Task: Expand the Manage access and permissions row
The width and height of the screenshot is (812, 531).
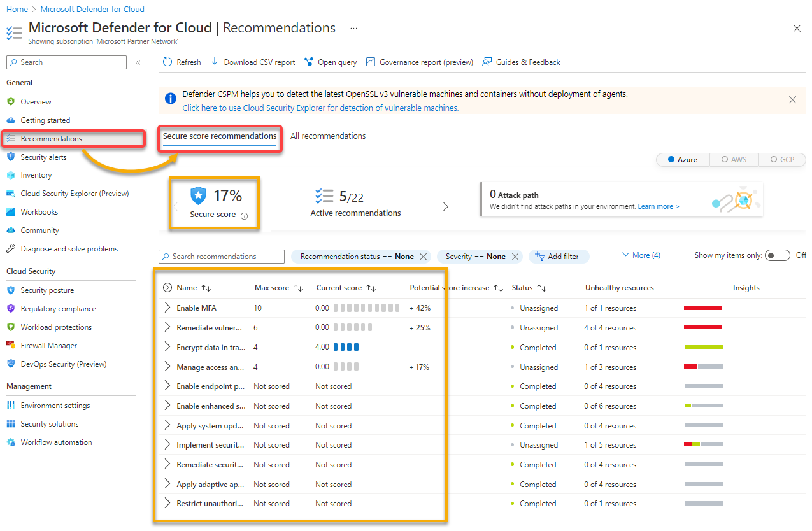Action: [x=167, y=367]
